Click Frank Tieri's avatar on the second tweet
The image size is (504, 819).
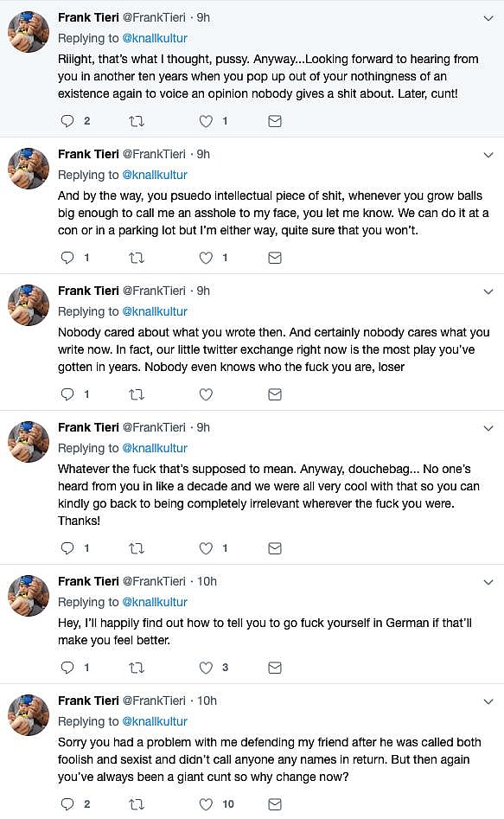[29, 169]
